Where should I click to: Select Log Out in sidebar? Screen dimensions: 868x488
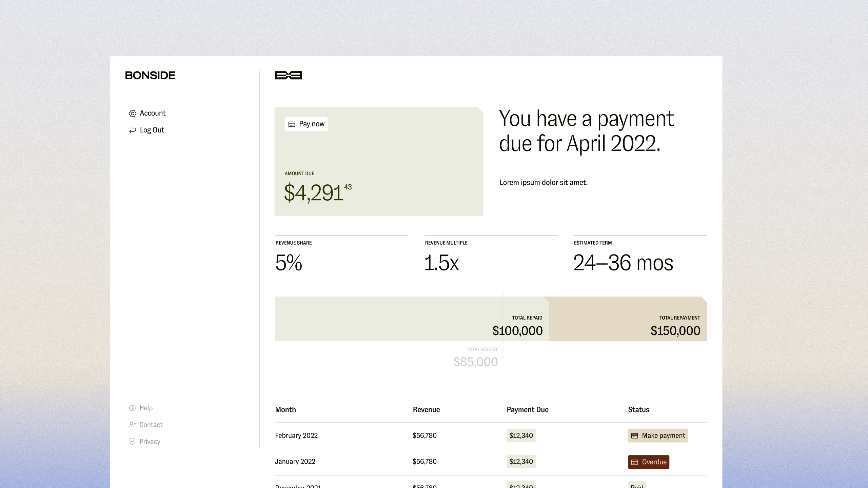point(152,130)
